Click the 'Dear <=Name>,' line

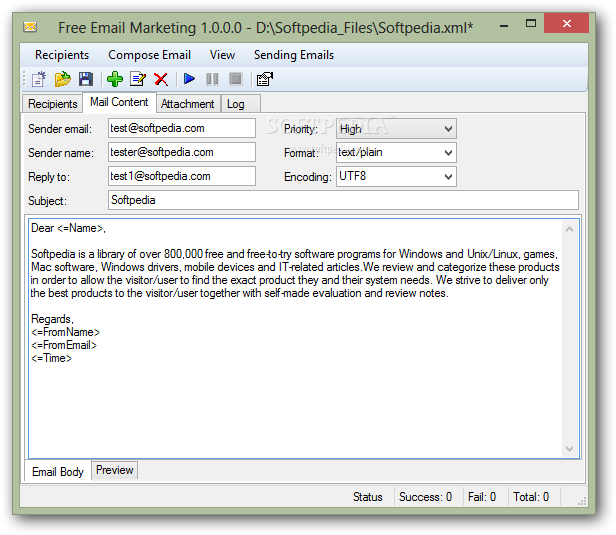coord(68,228)
